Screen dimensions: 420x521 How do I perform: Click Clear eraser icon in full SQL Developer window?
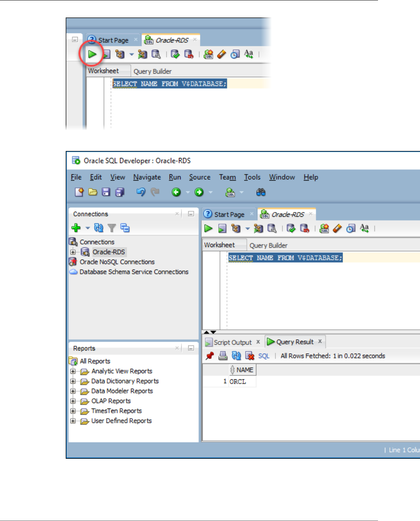click(337, 228)
